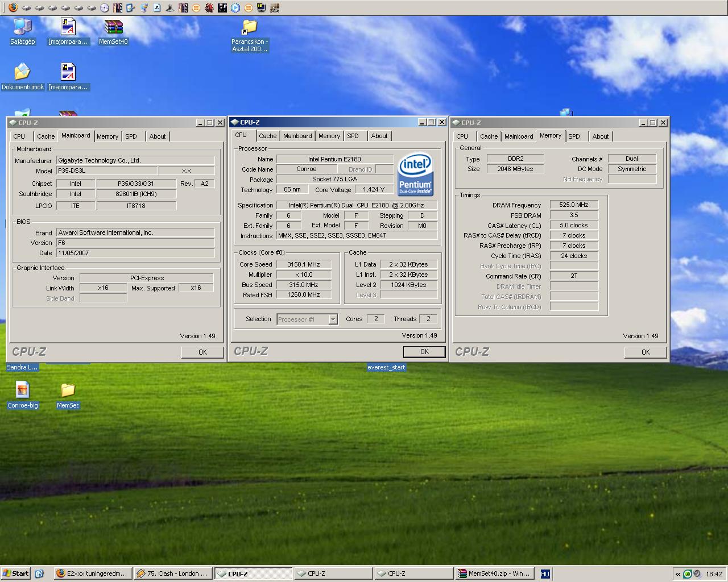Click the taskbar clock showing 18:42
This screenshot has width=728, height=582.
click(714, 574)
